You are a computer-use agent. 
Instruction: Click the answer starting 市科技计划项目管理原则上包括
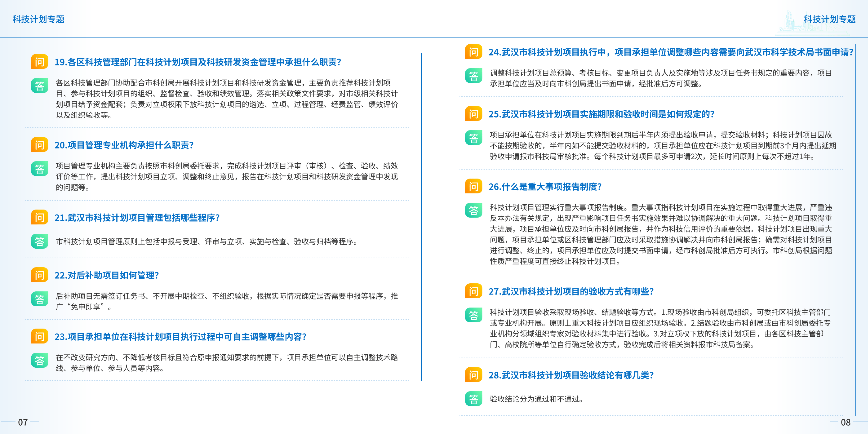point(207,242)
